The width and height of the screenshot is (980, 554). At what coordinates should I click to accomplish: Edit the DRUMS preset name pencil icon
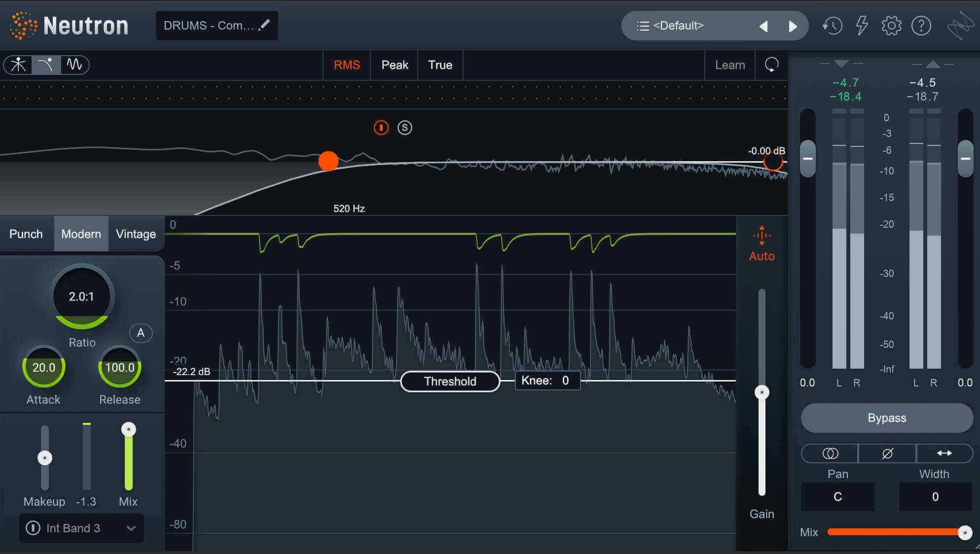(264, 25)
